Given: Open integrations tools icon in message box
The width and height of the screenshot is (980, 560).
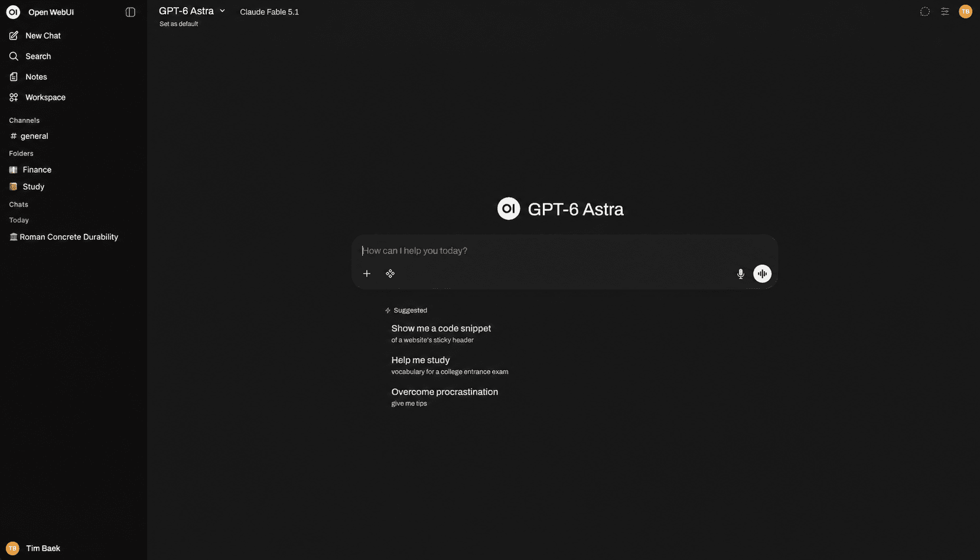Looking at the screenshot, I should click(390, 274).
